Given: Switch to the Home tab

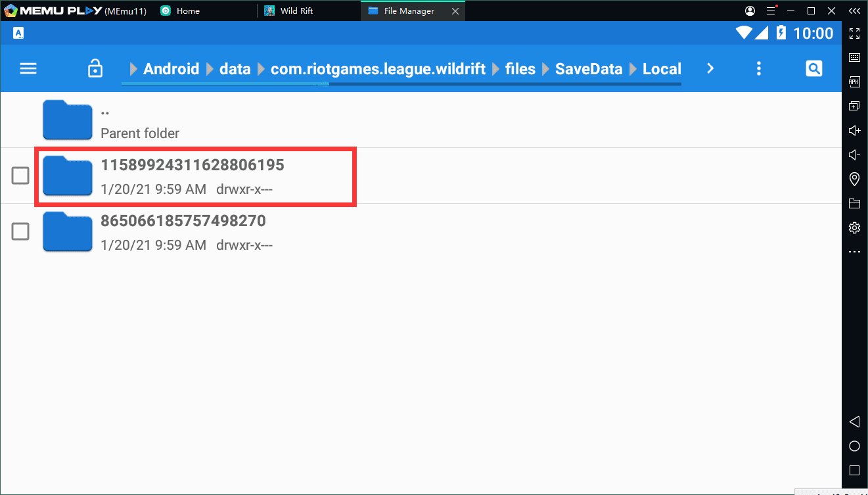Looking at the screenshot, I should click(188, 11).
